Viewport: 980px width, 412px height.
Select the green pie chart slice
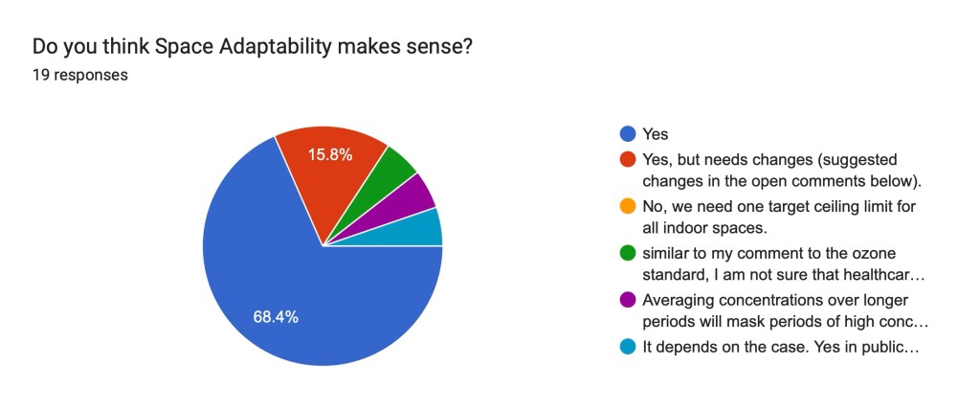(392, 172)
